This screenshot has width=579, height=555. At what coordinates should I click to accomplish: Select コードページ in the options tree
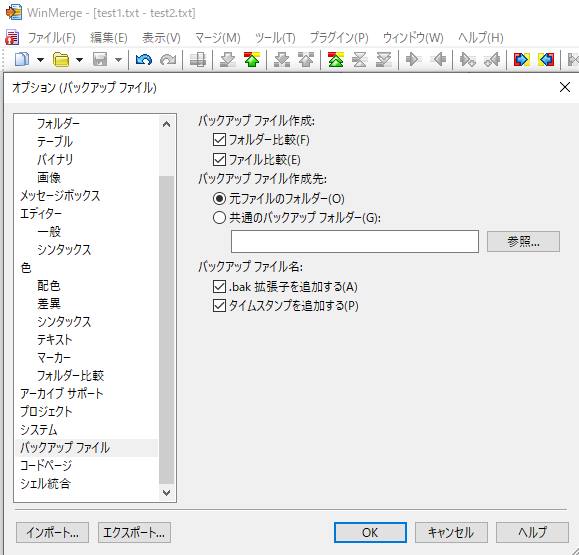click(46, 466)
